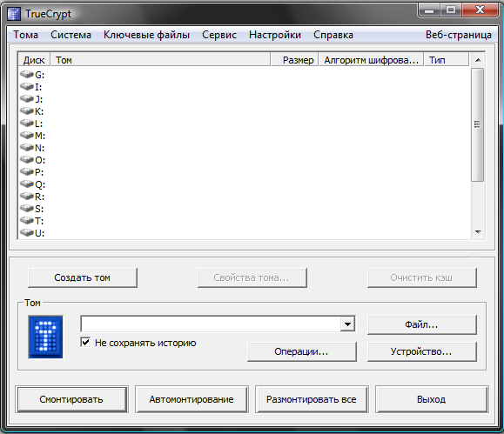Select the M: drive slot icon
The width and height of the screenshot is (504, 434).
coord(27,136)
